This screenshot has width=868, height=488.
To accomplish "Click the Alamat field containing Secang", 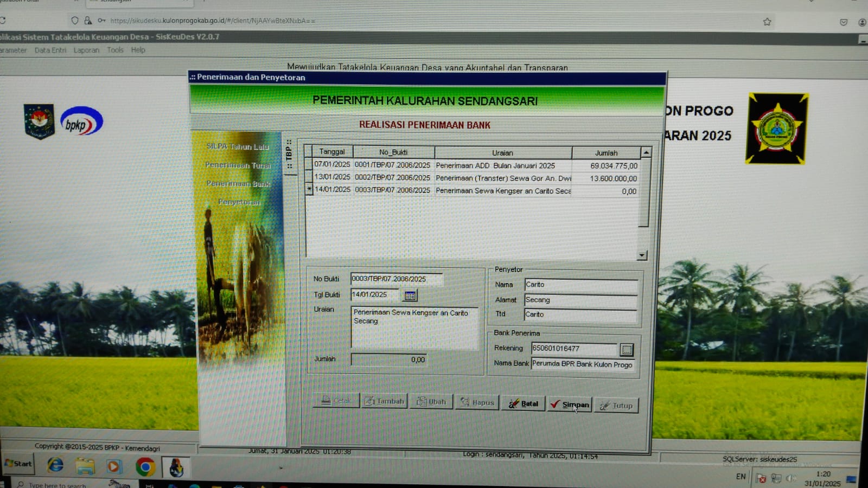I will tap(580, 300).
